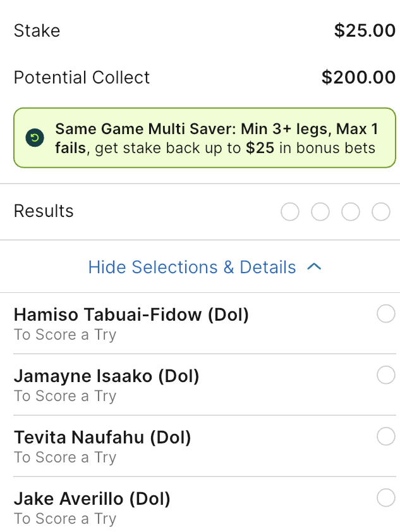This screenshot has width=400, height=532.
Task: Click the fourth Results circle indicator
Action: pos(381,212)
